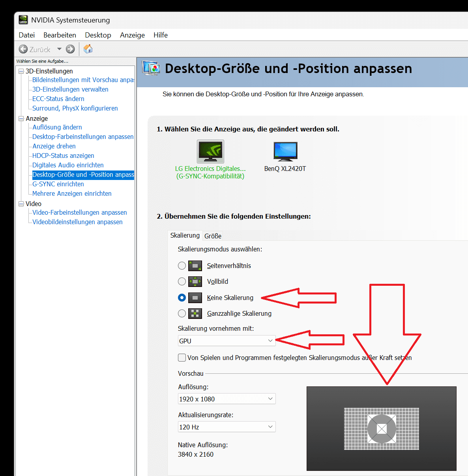Open the Bearbeiten menu

pyautogui.click(x=60, y=35)
